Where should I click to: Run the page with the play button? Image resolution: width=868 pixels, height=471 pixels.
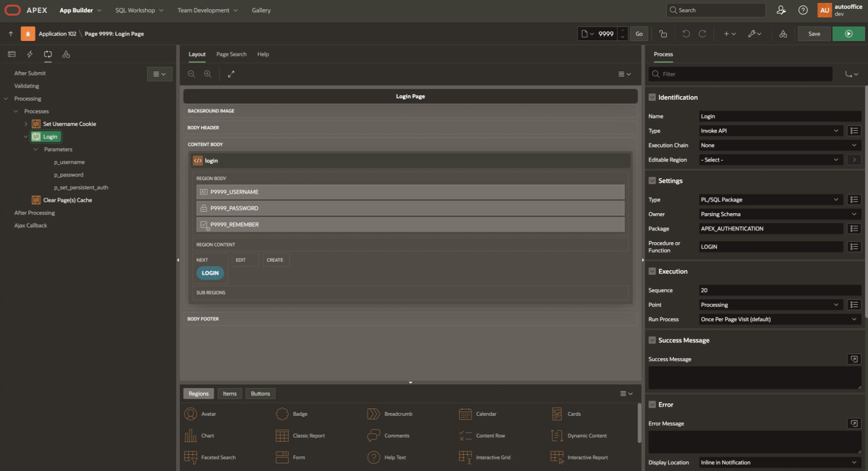[849, 34]
